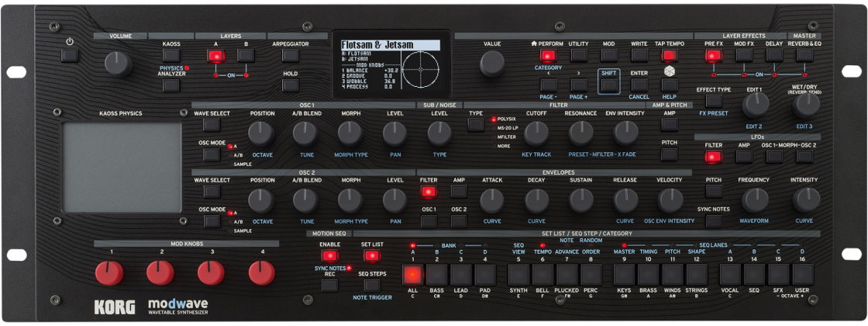Viewport: 868px width, 326px height.
Task: Click the filter TYPE button
Action: point(476,125)
